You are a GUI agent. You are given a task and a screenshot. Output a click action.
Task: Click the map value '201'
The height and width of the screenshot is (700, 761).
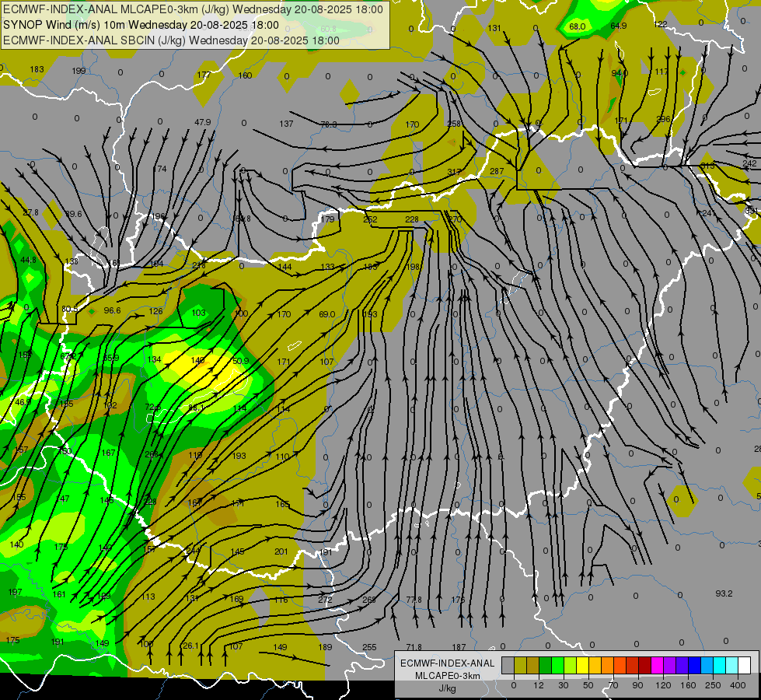pos(281,551)
